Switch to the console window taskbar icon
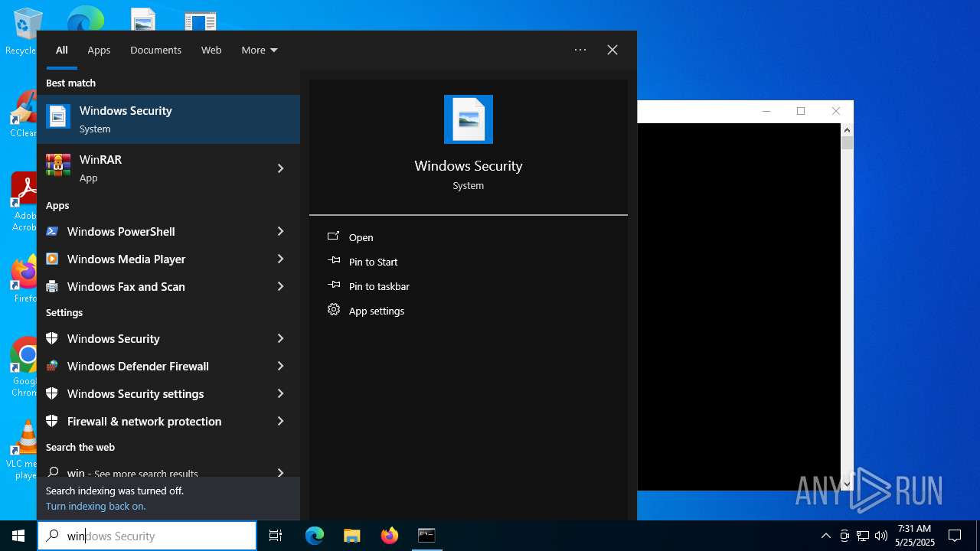Image resolution: width=980 pixels, height=551 pixels. tap(426, 536)
